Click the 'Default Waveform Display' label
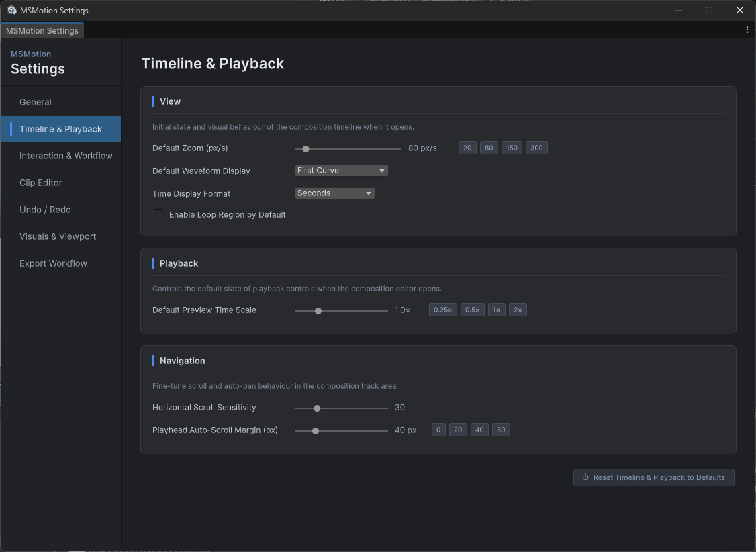Image resolution: width=756 pixels, height=552 pixels. 201,171
